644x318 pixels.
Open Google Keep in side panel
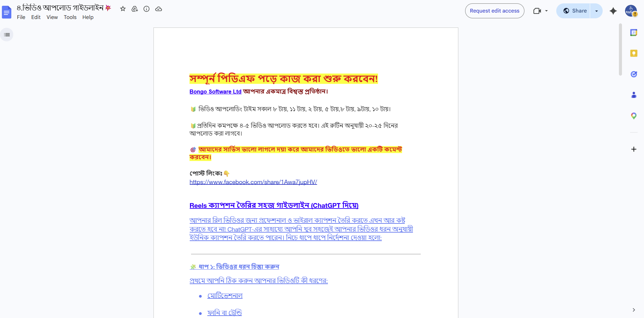[633, 53]
